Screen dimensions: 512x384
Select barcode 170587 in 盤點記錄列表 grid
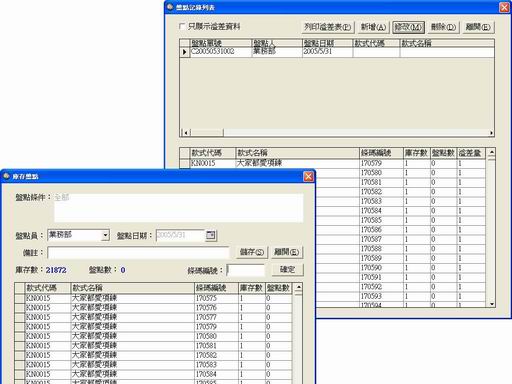click(x=381, y=239)
